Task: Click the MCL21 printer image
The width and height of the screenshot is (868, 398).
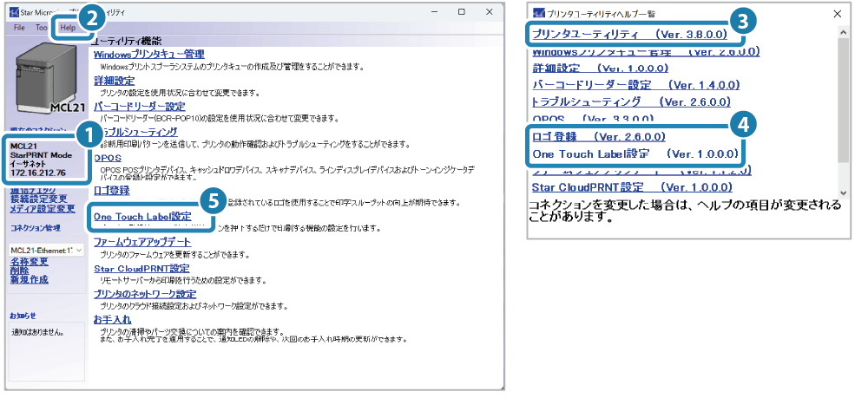Action: (x=49, y=77)
